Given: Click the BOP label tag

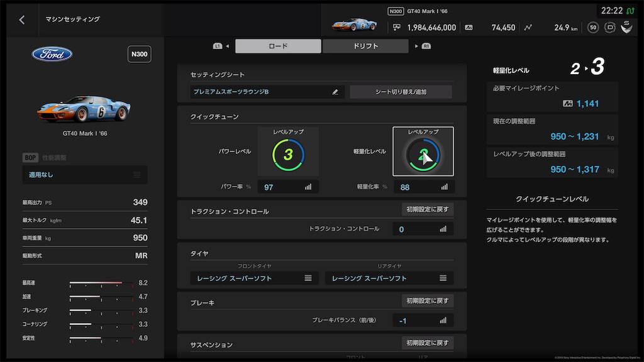Looking at the screenshot, I should coord(30,158).
